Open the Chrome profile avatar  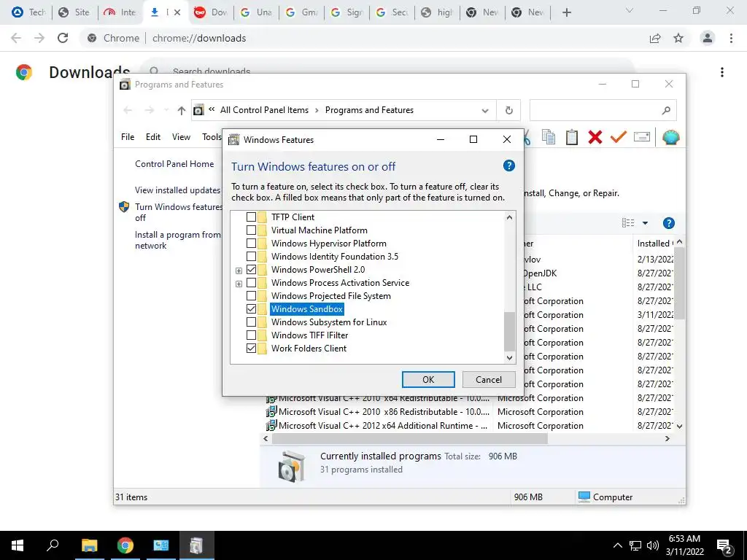pos(708,38)
